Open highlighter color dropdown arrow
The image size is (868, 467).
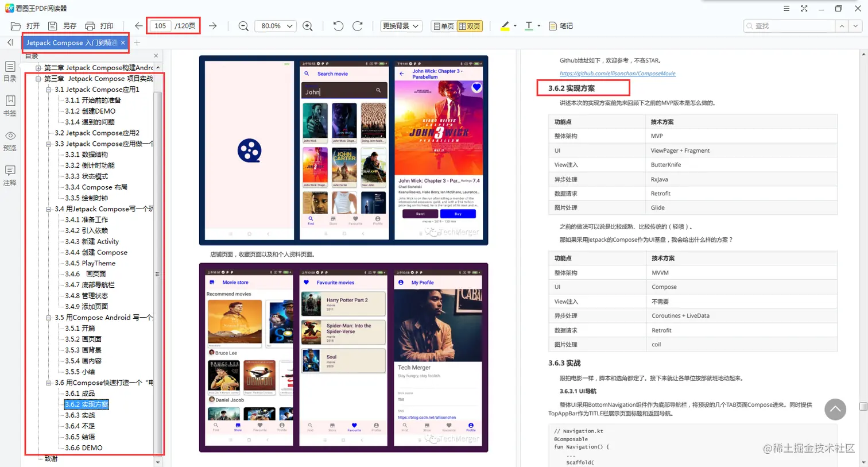point(515,26)
